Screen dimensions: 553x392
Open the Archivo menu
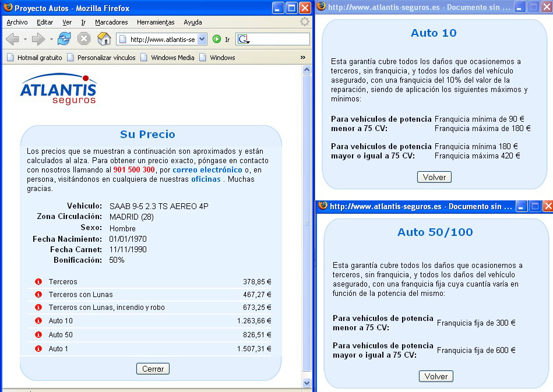point(17,22)
